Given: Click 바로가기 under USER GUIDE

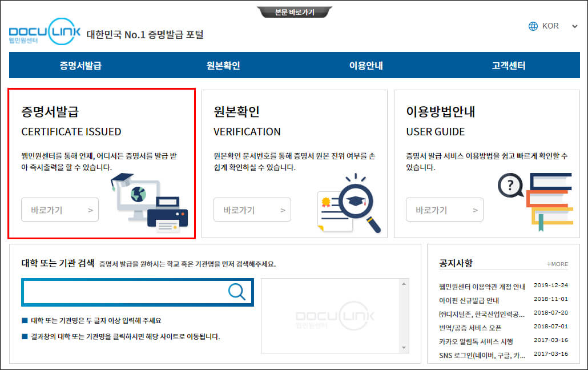Looking at the screenshot, I should pos(444,210).
